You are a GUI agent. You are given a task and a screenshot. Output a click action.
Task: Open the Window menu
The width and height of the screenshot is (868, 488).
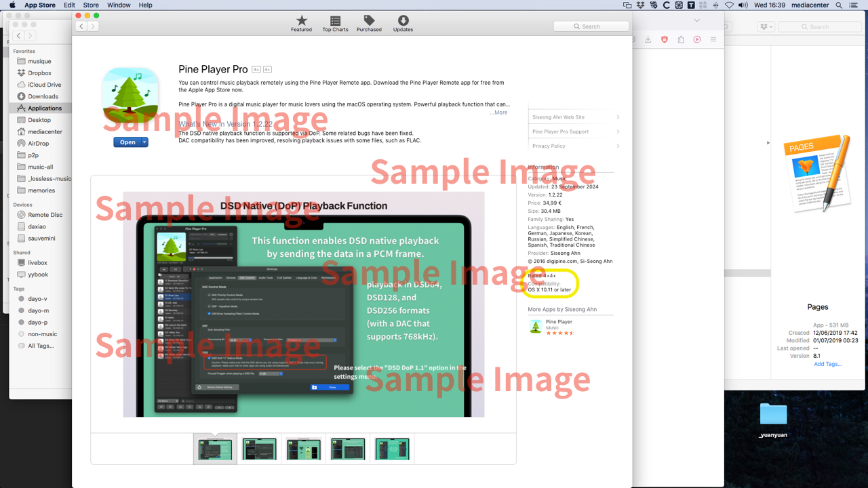tap(119, 5)
